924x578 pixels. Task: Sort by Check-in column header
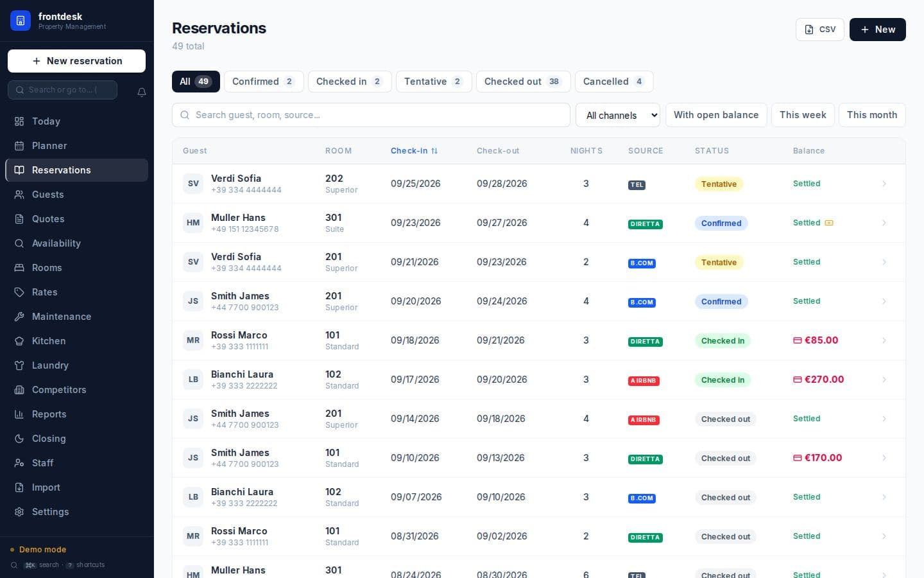414,151
